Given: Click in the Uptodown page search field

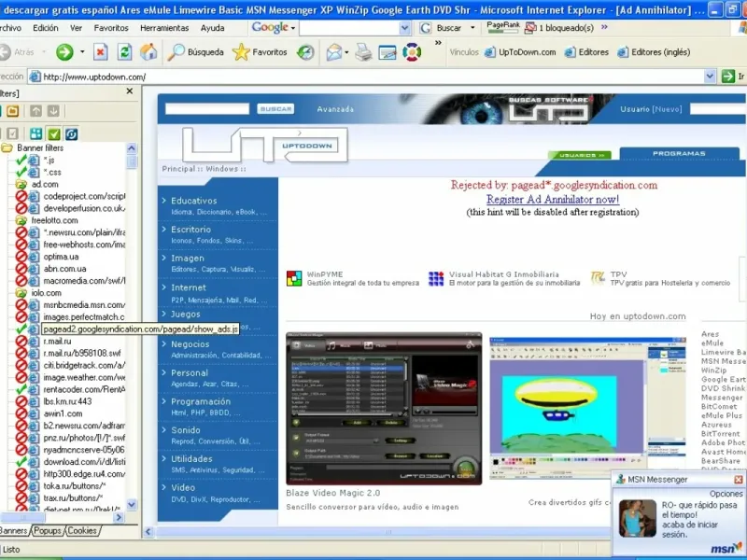Looking at the screenshot, I should pos(207,109).
